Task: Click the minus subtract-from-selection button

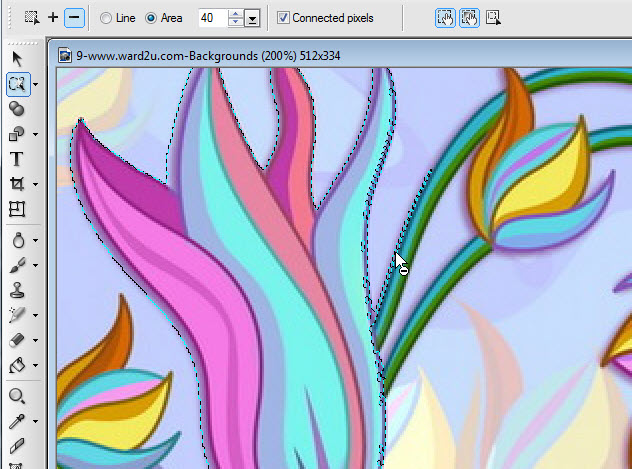Action: pyautogui.click(x=74, y=17)
